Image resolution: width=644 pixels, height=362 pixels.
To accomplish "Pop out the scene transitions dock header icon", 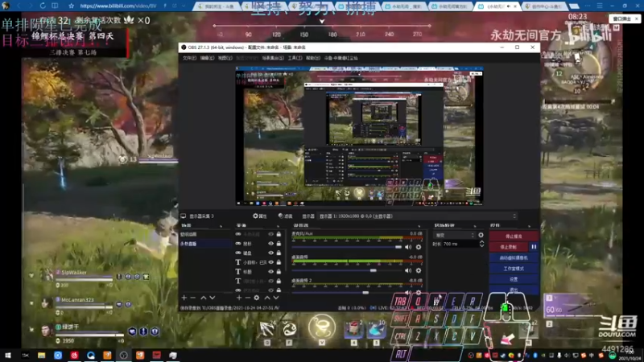I will (475, 226).
